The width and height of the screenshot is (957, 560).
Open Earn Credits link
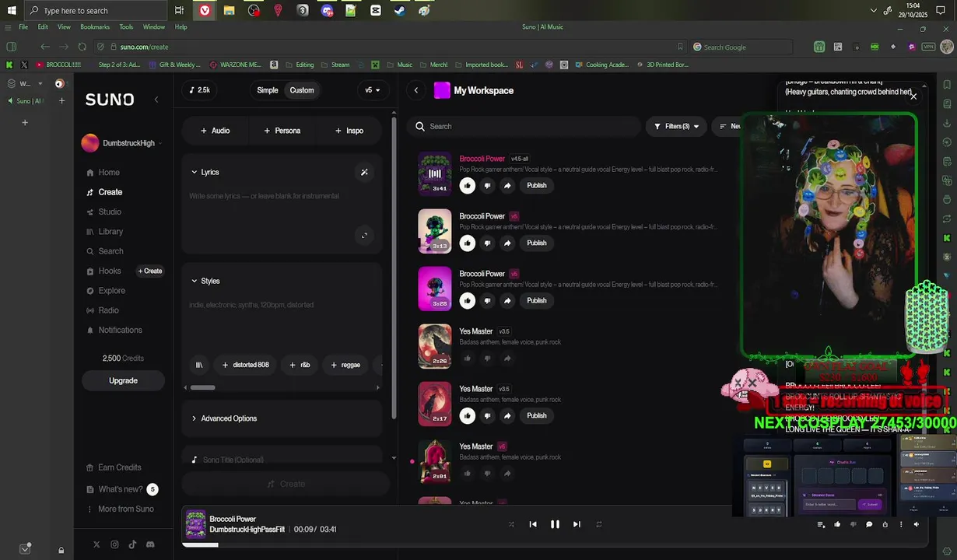coord(114,467)
